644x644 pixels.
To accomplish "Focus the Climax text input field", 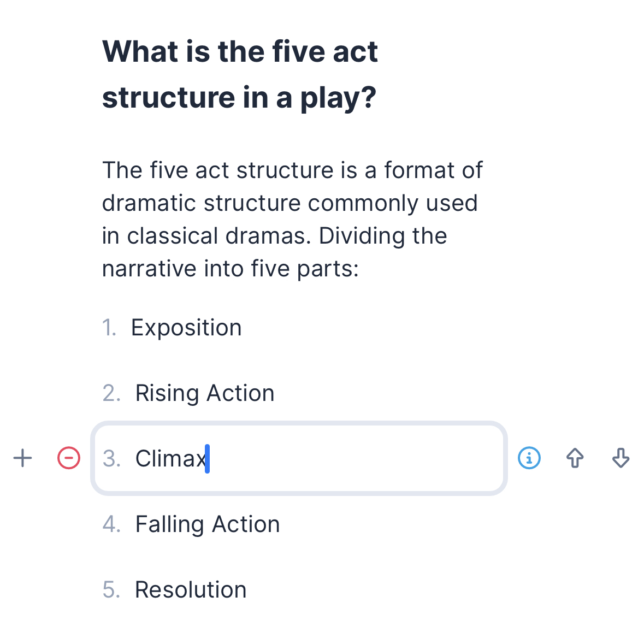I will point(299,458).
